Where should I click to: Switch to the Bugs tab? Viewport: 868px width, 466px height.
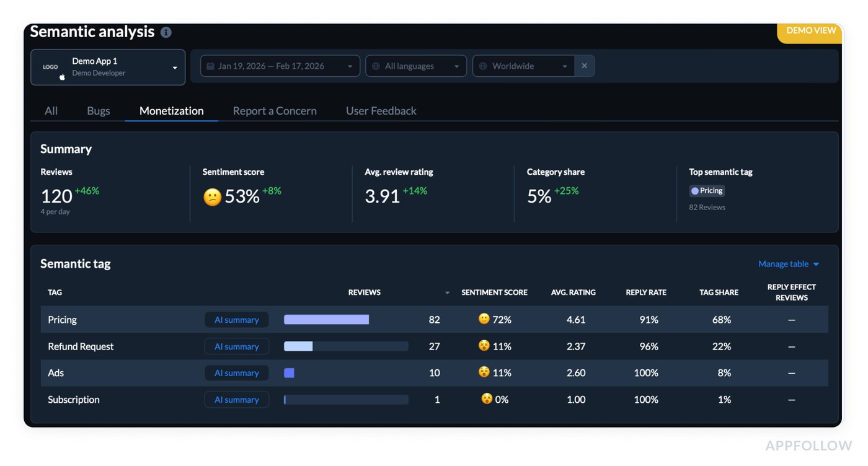[x=98, y=110]
